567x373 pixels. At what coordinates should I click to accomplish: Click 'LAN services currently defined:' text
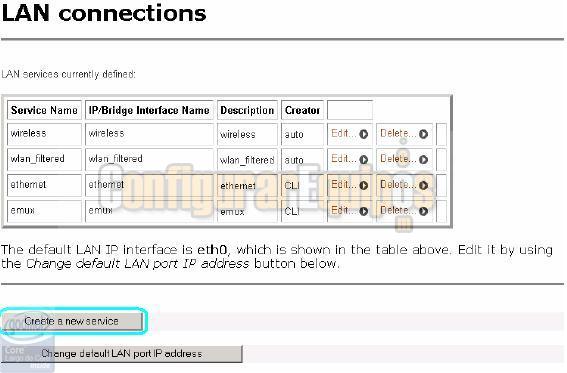click(68, 74)
